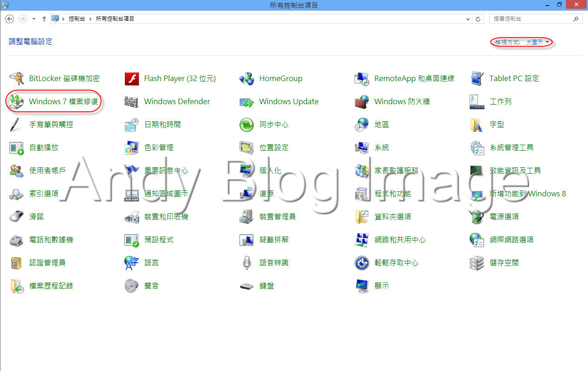The image size is (588, 371).
Task: Click the Up one level arrow
Action: (x=44, y=19)
